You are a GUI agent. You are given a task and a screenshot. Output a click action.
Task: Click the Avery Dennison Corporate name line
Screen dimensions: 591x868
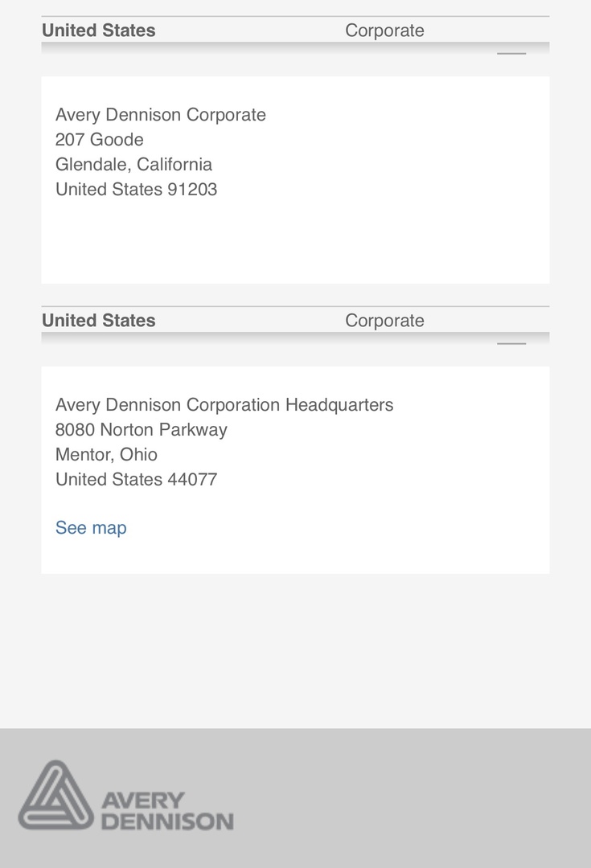pos(161,115)
